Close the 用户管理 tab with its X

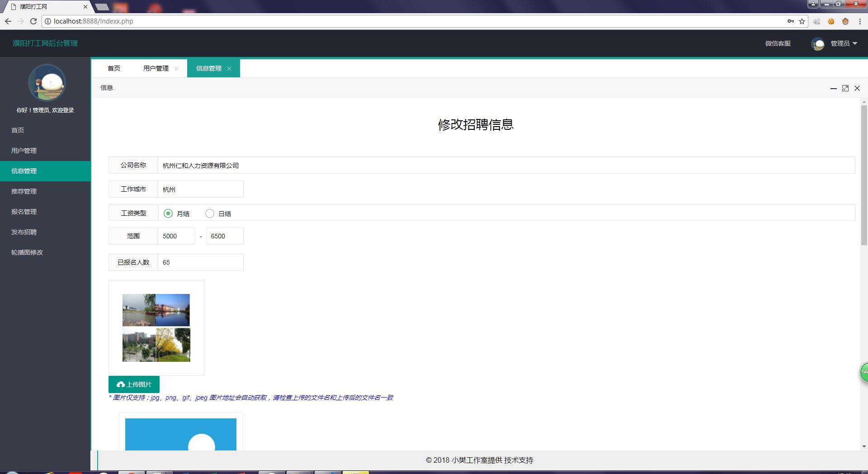176,69
